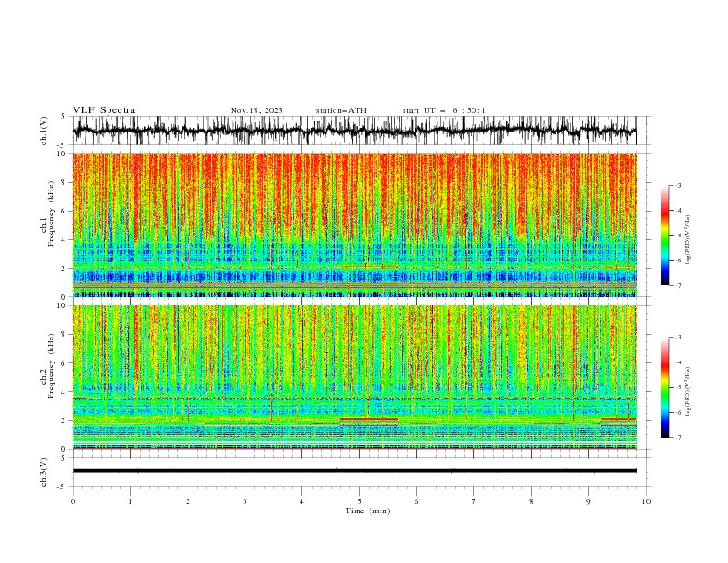The width and height of the screenshot is (728, 563).
Task: Click the ch.2 'Frequency (kHz)' axis label
Action: tap(51, 365)
